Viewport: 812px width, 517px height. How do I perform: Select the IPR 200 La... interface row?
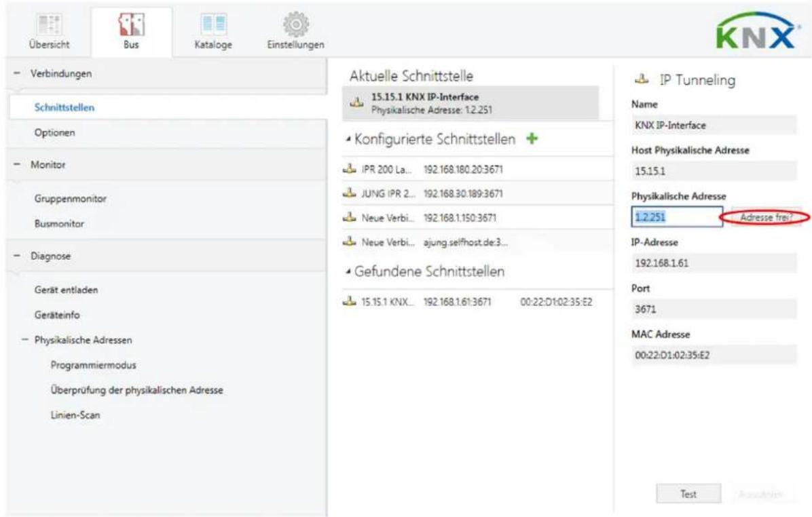(x=477, y=169)
